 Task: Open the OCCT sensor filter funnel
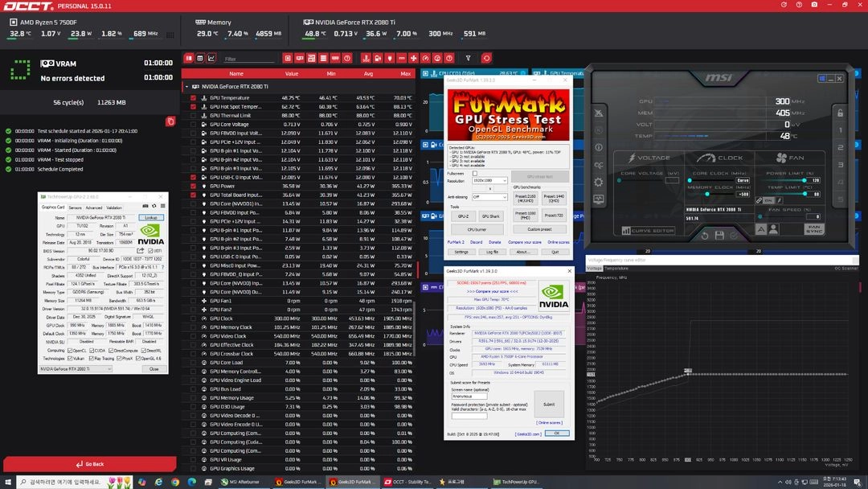[x=468, y=58]
